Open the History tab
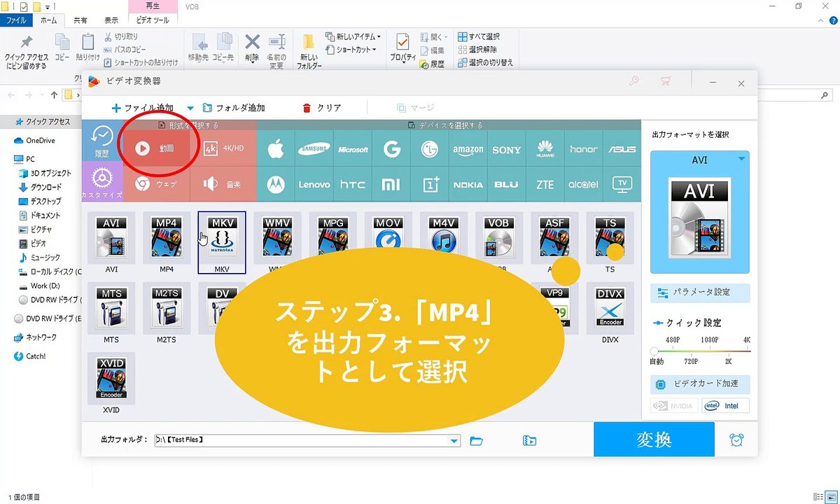This screenshot has height=504, width=840. [102, 141]
